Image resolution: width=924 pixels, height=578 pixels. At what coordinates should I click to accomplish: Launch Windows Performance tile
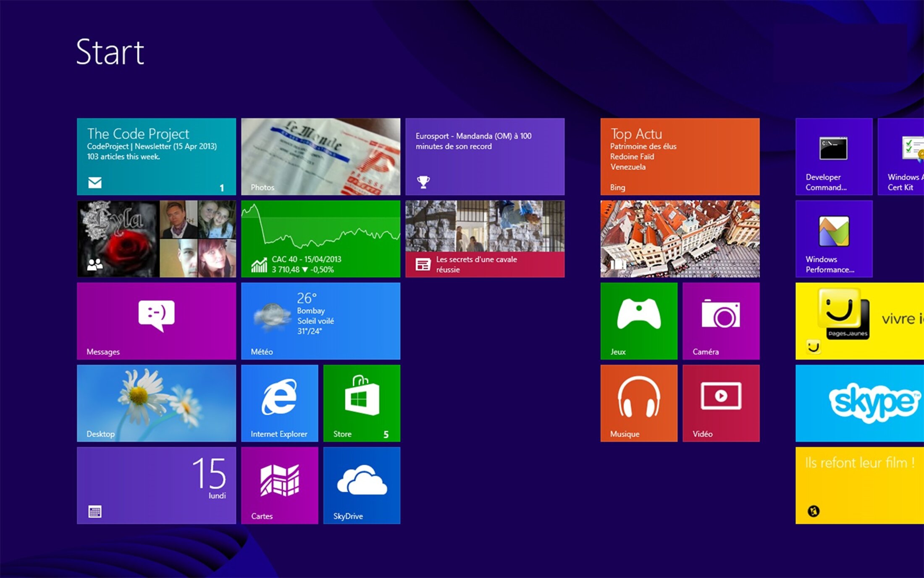click(x=834, y=238)
